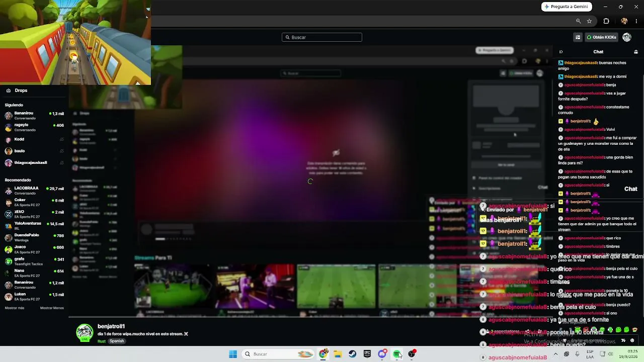Open YoloAventuras IRL channel

(34, 226)
